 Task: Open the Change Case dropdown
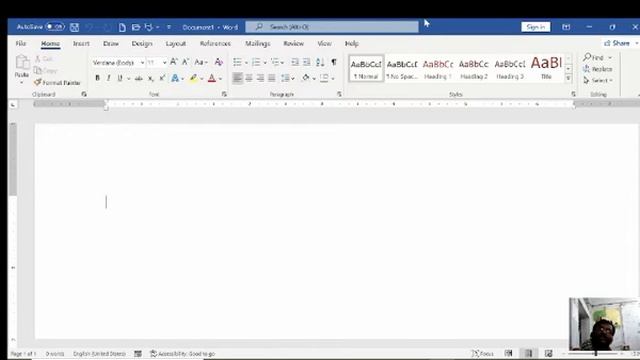(201, 62)
